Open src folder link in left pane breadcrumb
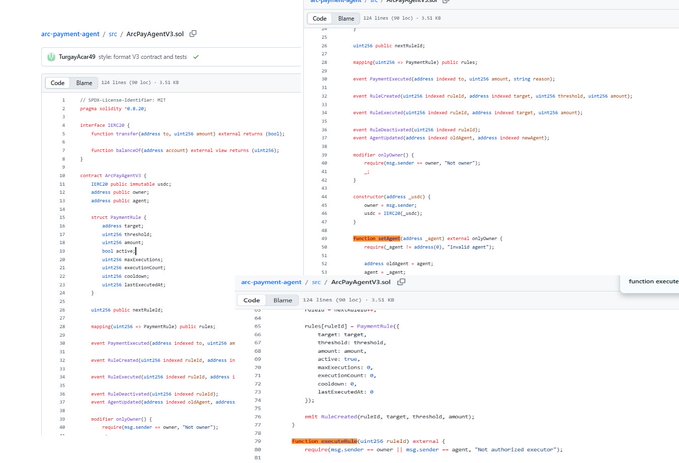 [x=113, y=34]
